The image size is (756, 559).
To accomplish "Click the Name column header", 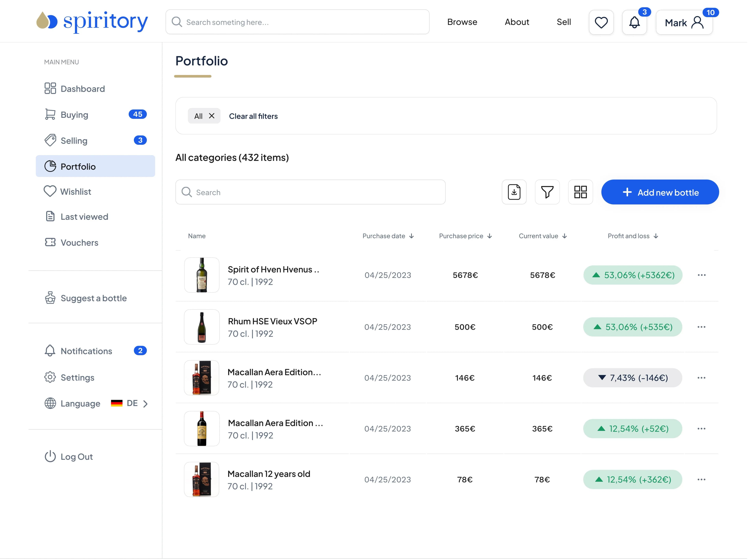I will tap(196, 236).
